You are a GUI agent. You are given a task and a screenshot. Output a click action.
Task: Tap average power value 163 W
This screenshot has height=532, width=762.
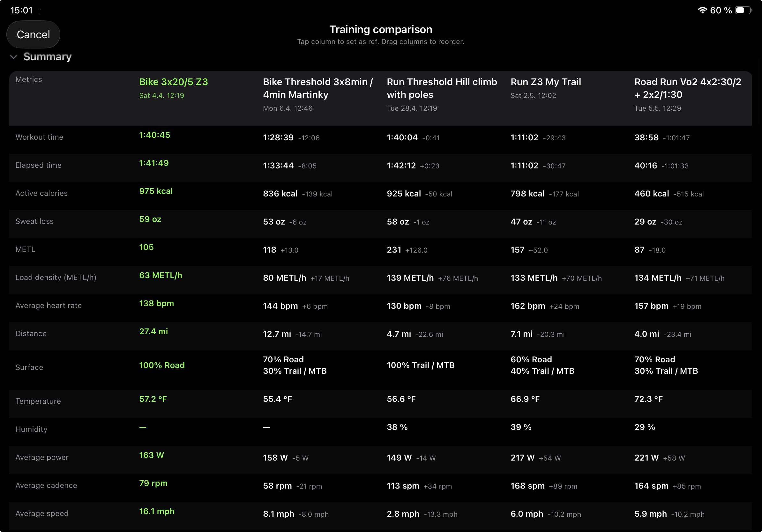[x=151, y=455]
